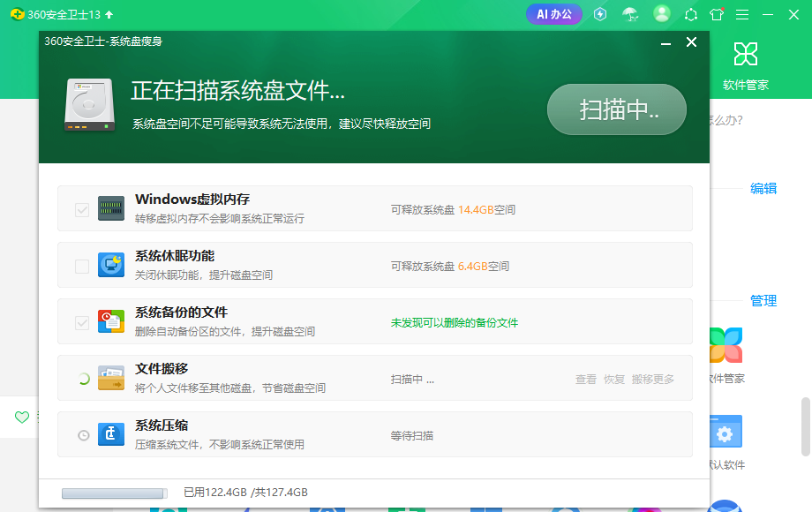Click 未发现可以删除的备份文件 status text
This screenshot has height=512, width=812.
coord(455,323)
